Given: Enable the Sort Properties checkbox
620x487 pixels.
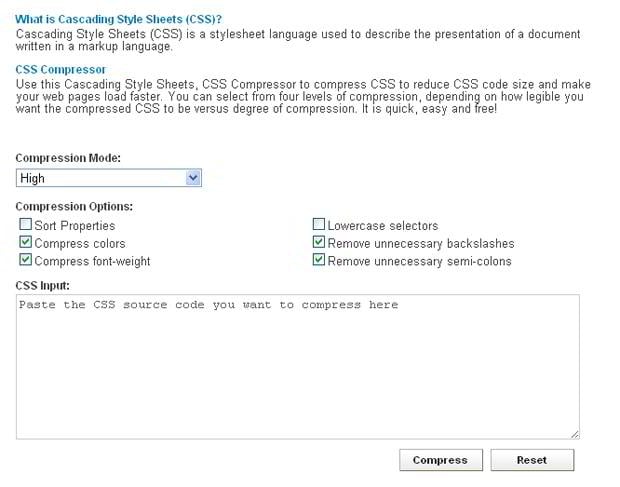Looking at the screenshot, I should (26, 225).
